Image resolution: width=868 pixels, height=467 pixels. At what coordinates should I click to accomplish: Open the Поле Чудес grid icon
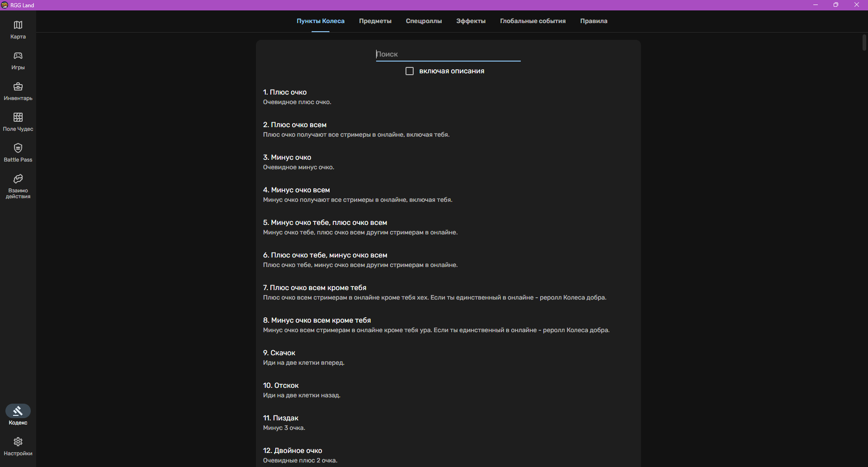click(18, 117)
